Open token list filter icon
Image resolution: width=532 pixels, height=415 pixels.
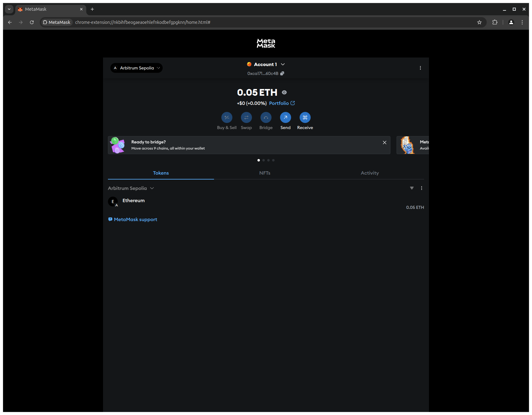coord(412,188)
